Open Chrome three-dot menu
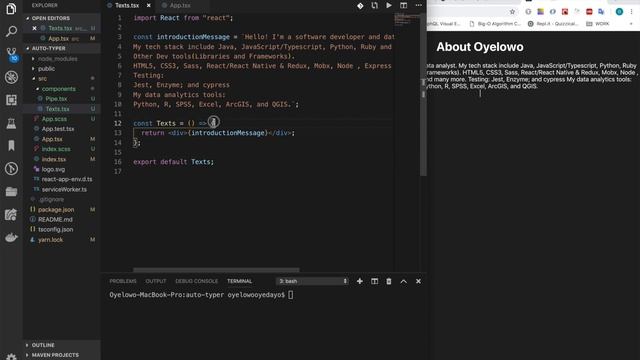Screen dimensions: 640x360 [631, 12]
